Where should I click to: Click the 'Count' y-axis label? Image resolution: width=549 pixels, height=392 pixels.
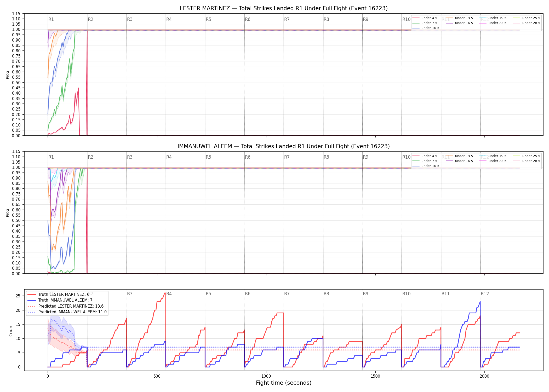pos(11,330)
